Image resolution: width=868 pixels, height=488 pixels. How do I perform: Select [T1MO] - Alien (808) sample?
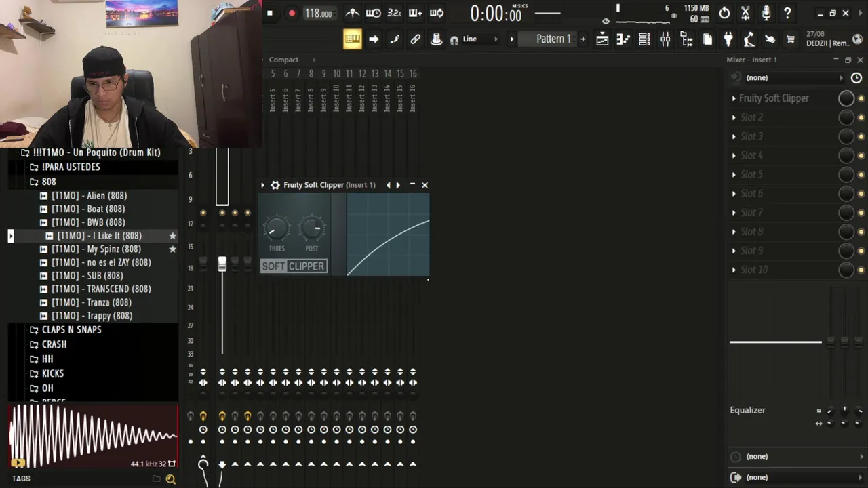(89, 195)
